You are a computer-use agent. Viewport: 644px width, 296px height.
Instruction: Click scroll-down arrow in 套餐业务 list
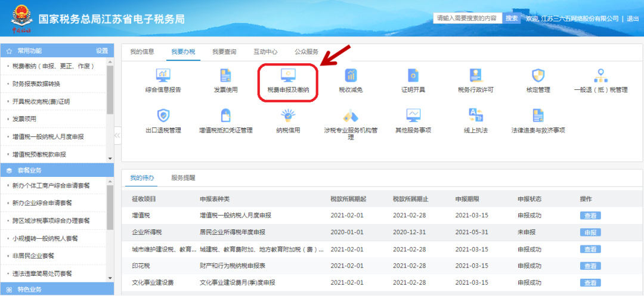(x=110, y=278)
